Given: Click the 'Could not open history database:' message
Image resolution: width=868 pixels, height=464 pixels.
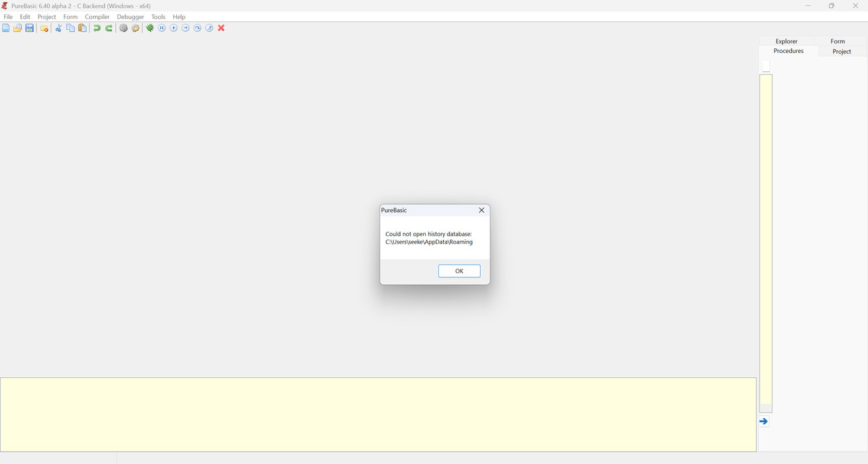Looking at the screenshot, I should [x=429, y=234].
